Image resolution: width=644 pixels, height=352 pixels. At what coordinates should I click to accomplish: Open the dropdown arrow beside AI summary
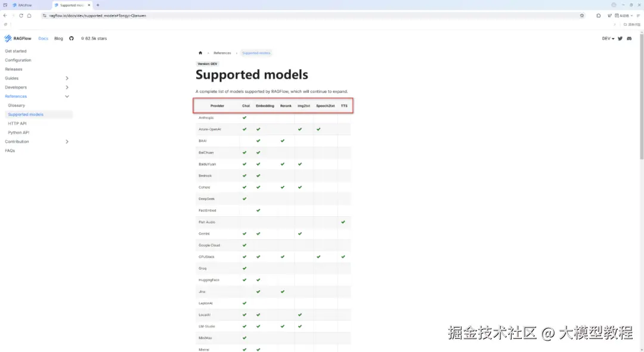point(631,15)
